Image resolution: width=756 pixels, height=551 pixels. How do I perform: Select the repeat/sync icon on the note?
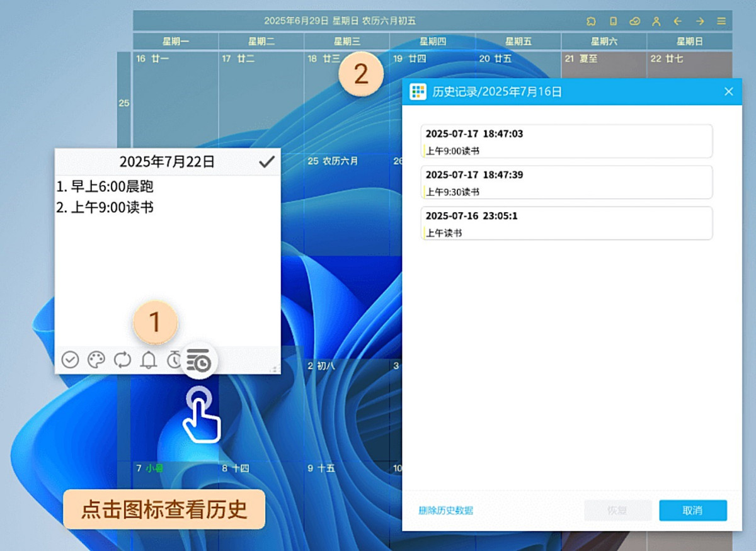[x=122, y=360]
